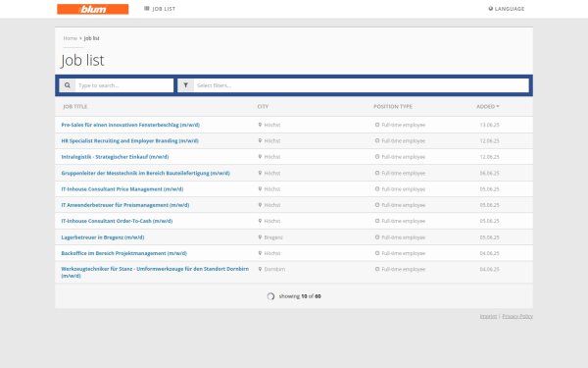Open Pre-Sales für einen innovativen Fensterbeschlag job
The image size is (588, 368).
[x=130, y=125]
